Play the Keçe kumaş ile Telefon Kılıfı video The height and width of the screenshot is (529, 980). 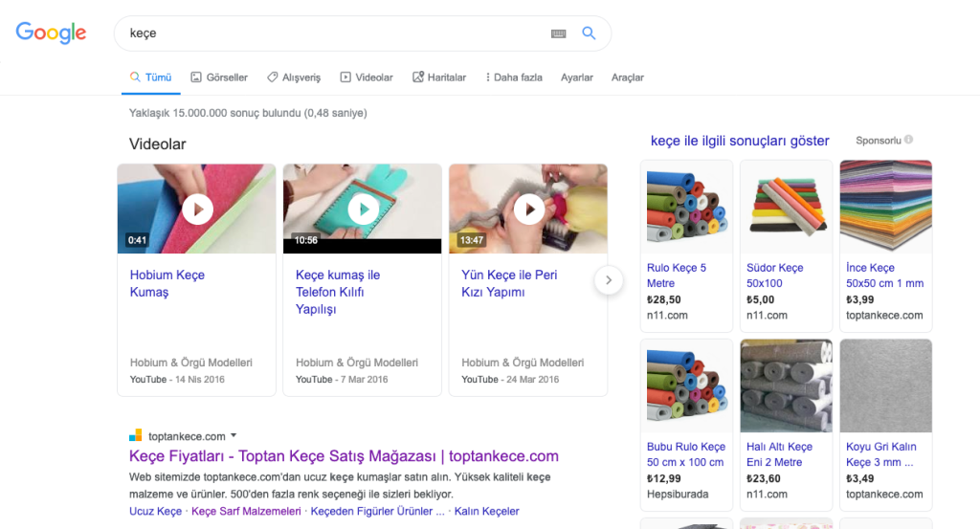363,209
